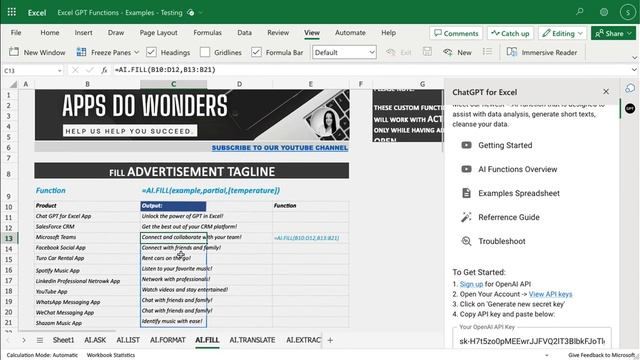
Task: Click the grayed-out Exit sheet view eye icon
Action: (391, 52)
